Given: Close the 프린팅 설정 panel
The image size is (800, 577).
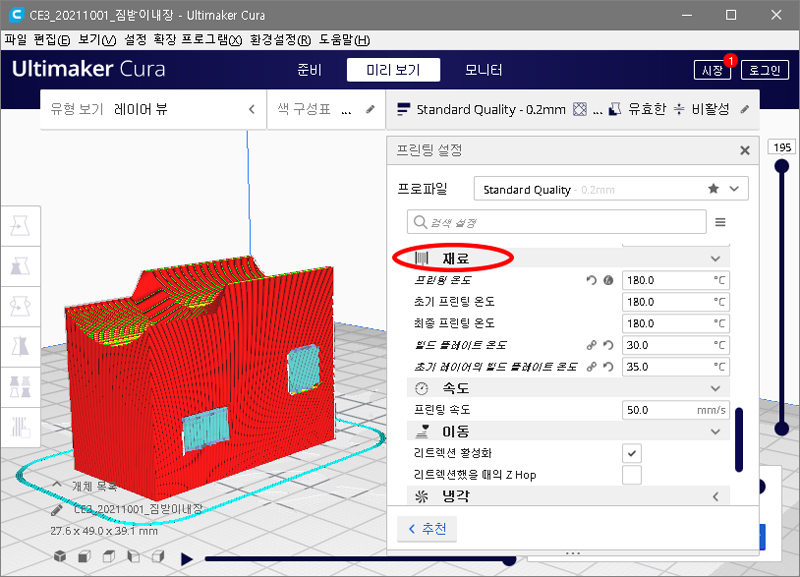Looking at the screenshot, I should pos(745,150).
